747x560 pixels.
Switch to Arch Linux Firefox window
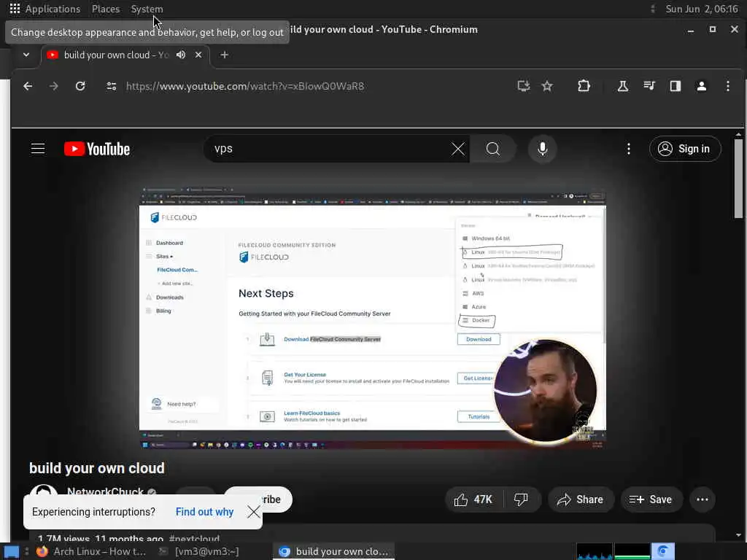[92, 551]
